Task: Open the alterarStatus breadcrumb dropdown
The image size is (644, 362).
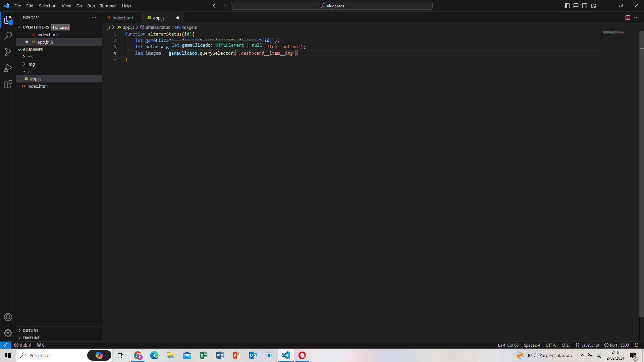Action: pos(155,27)
